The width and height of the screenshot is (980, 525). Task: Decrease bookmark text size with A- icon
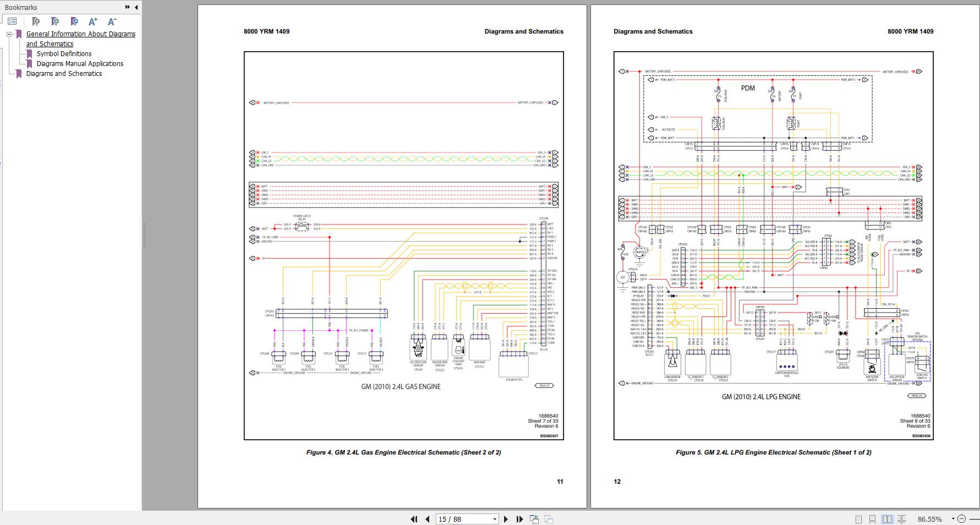(112, 21)
